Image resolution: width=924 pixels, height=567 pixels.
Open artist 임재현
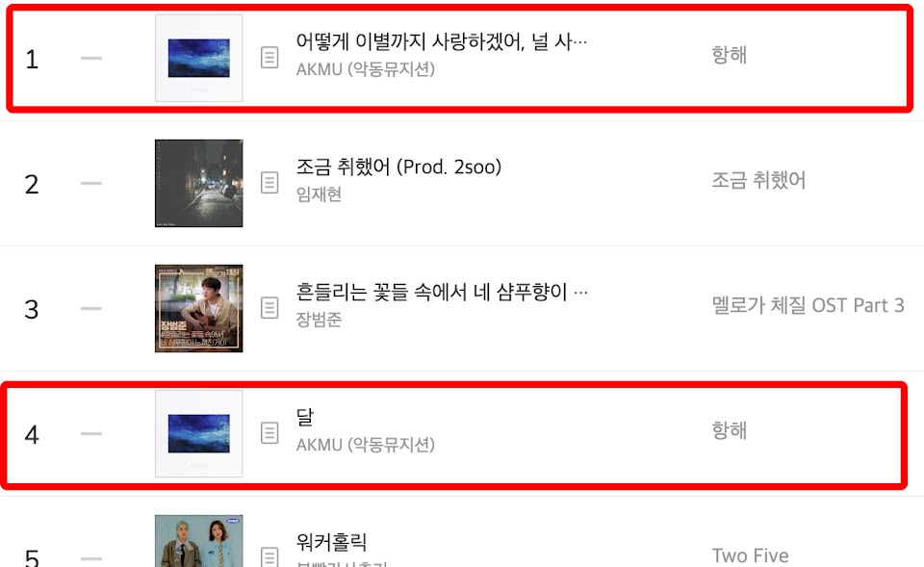319,194
